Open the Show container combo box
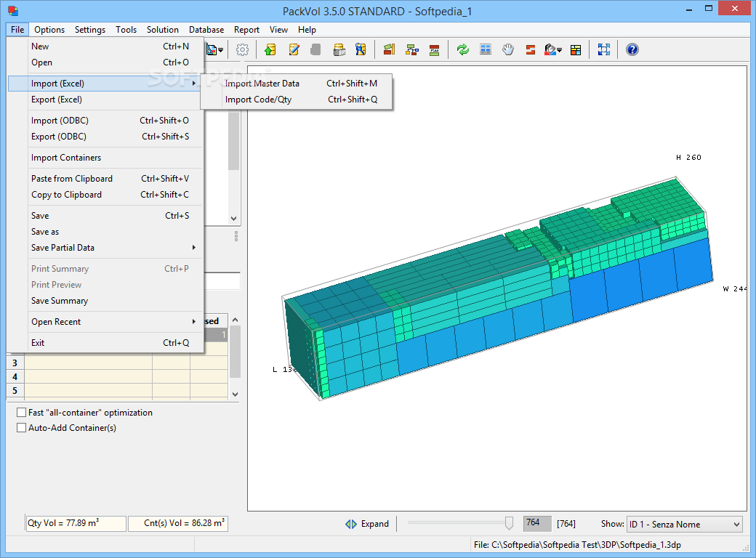 click(x=684, y=525)
